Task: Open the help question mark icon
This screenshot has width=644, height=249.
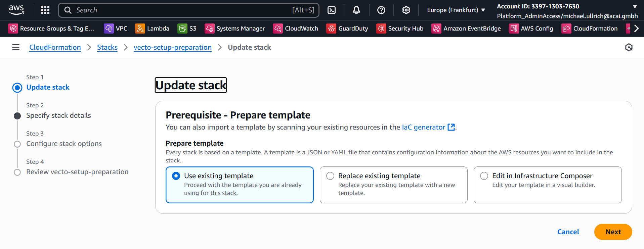Action: pos(381,10)
